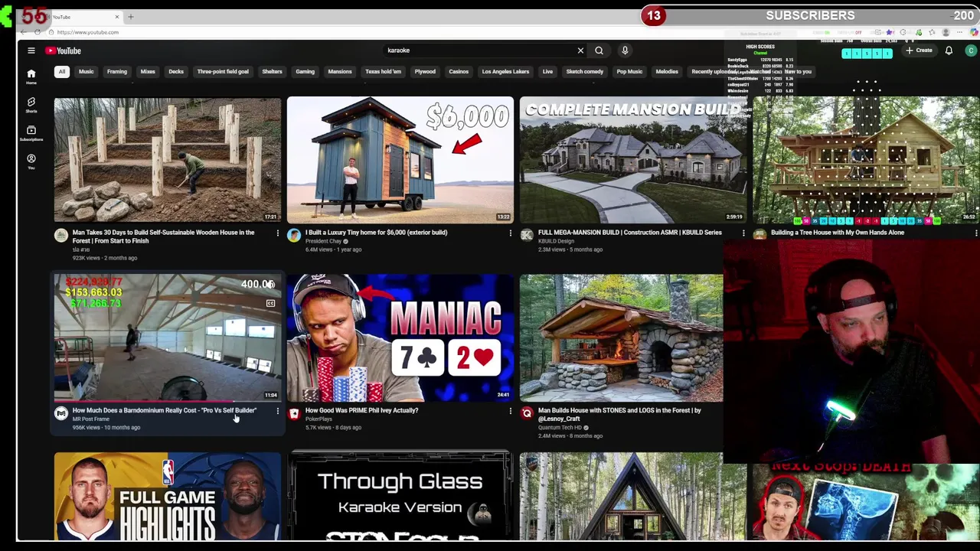The width and height of the screenshot is (980, 551).
Task: Select the Three-point field goal chip
Action: (x=223, y=72)
